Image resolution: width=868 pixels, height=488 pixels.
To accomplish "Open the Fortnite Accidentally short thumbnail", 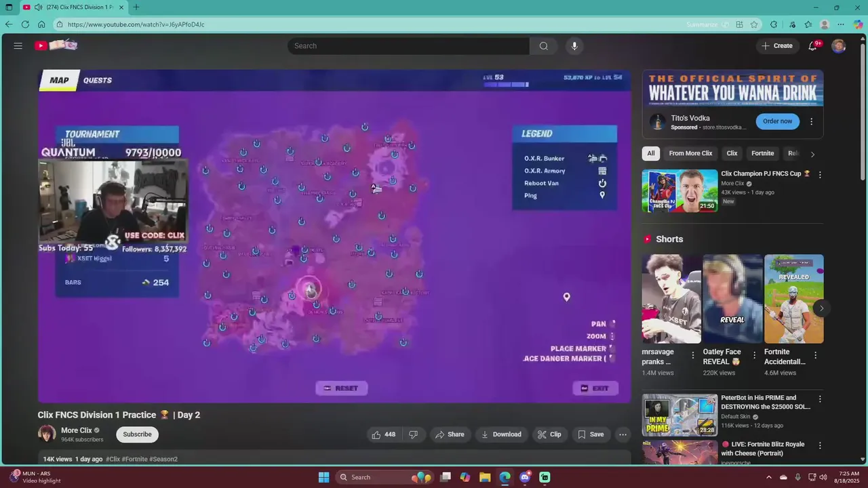I will tap(794, 299).
